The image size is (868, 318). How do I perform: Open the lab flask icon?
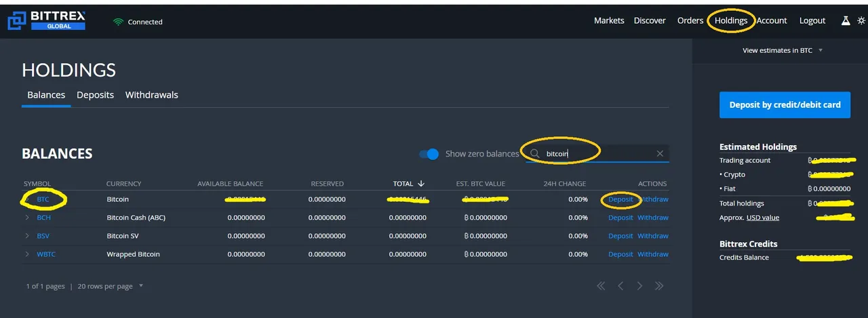tap(846, 20)
